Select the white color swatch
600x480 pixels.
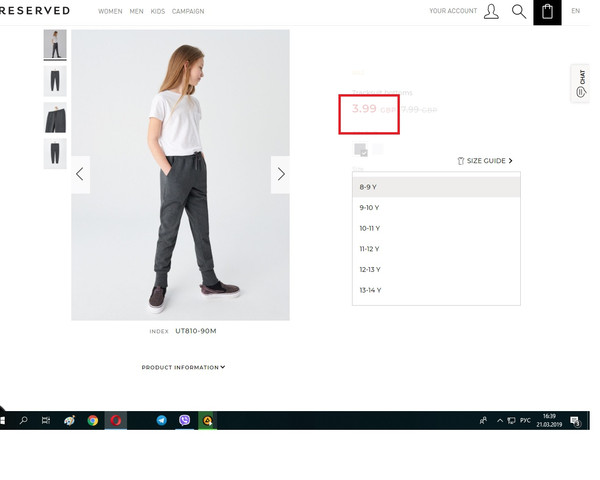click(379, 150)
